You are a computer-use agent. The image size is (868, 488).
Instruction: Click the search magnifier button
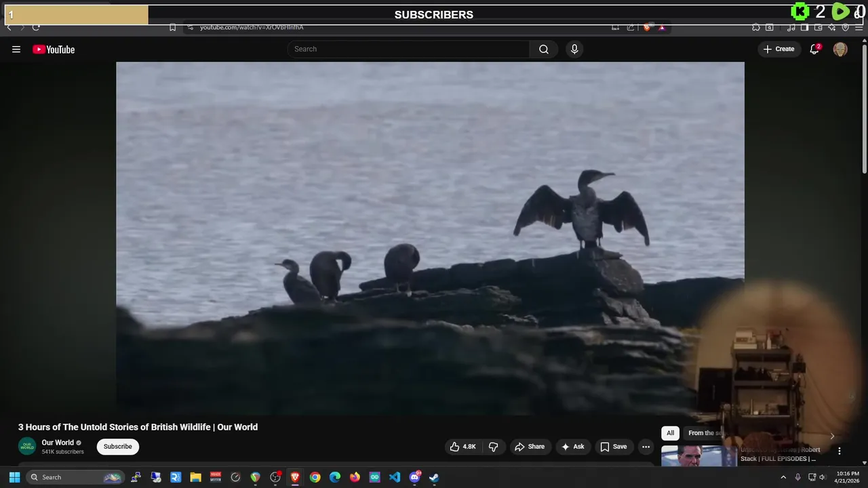(x=544, y=49)
